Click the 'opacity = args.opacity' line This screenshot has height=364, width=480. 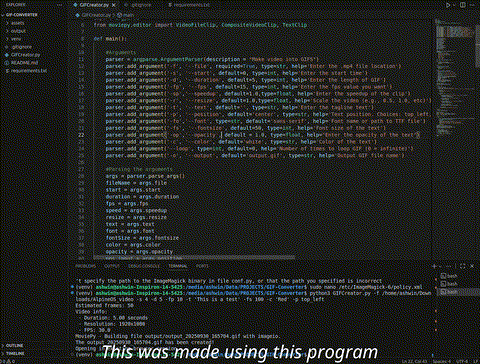coord(139,252)
